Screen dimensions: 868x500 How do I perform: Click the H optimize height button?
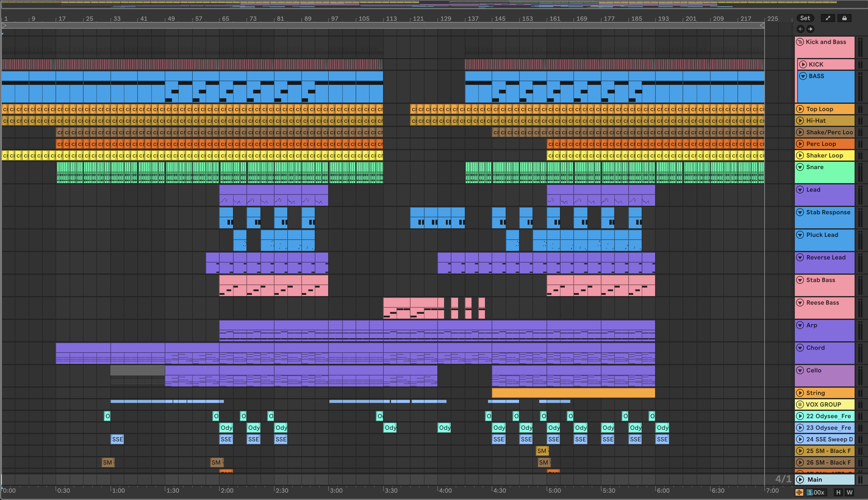click(x=838, y=492)
